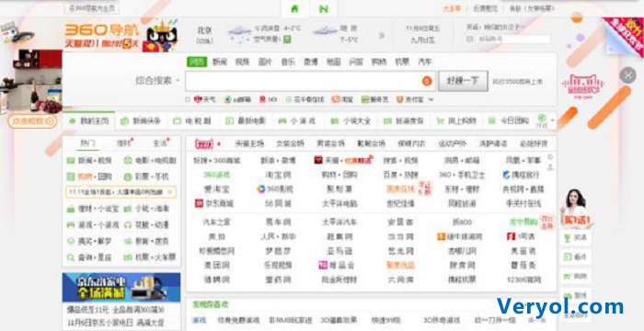Open the 新闻头条 nav tab
644x331 pixels.
pyautogui.click(x=141, y=120)
